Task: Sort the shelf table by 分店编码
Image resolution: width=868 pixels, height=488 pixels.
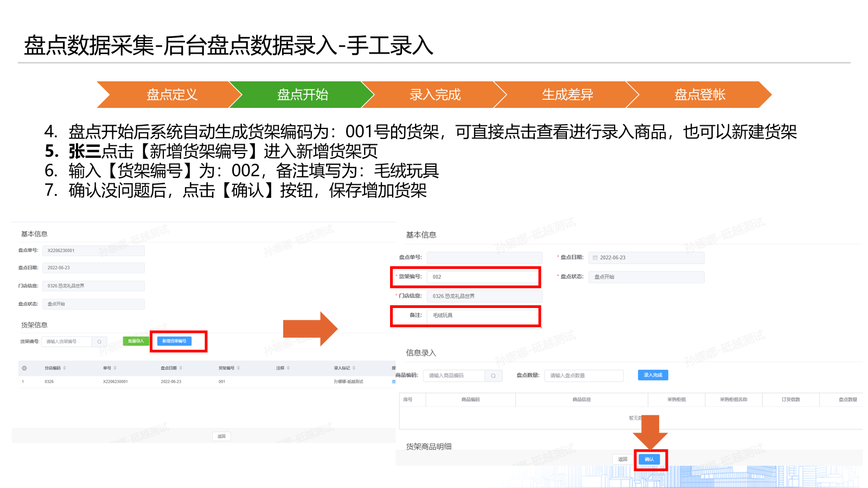Action: coord(65,368)
